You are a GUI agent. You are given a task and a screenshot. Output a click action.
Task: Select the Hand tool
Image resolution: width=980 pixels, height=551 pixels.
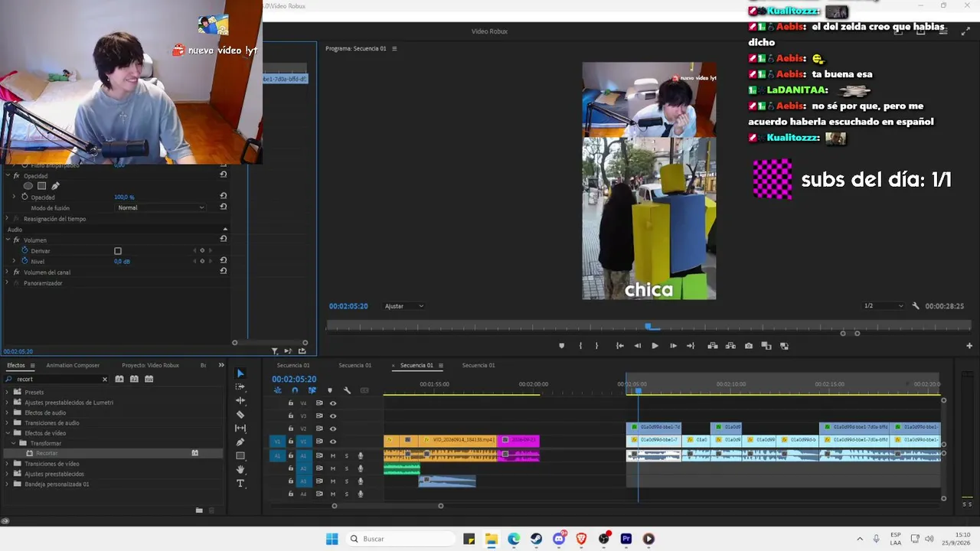tap(240, 470)
